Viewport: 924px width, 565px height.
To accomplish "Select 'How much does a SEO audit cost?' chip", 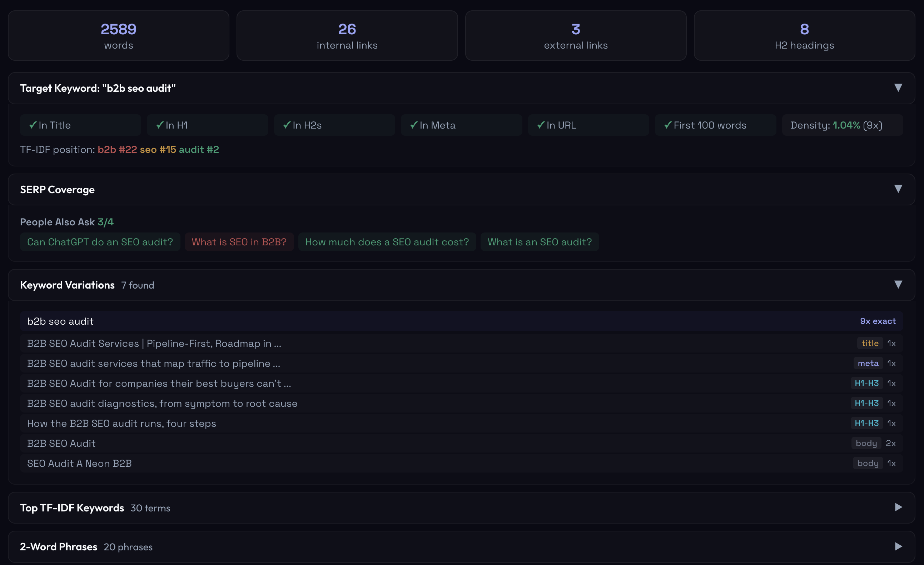I will [387, 242].
